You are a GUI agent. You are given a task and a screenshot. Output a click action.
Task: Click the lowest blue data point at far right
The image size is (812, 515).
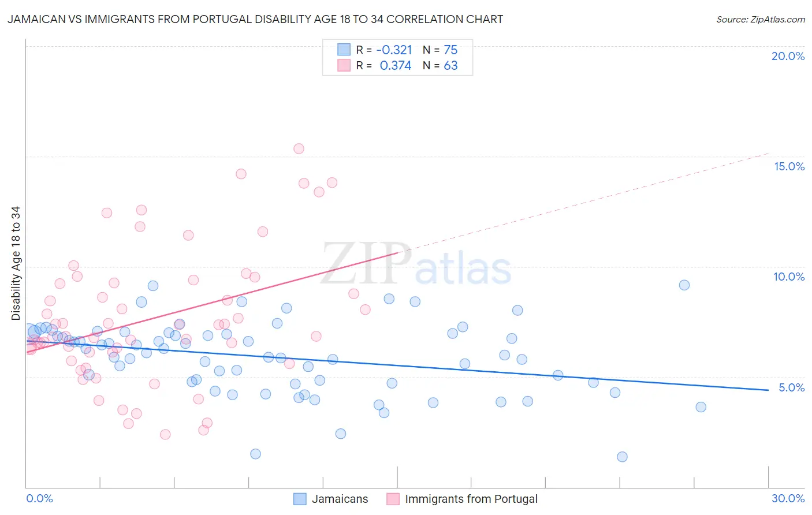pyautogui.click(x=622, y=457)
